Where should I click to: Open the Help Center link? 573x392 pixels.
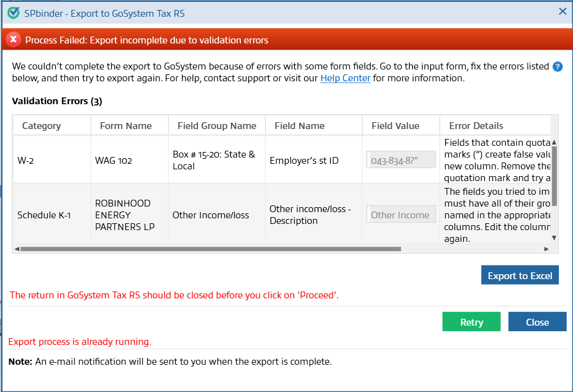pyautogui.click(x=345, y=78)
